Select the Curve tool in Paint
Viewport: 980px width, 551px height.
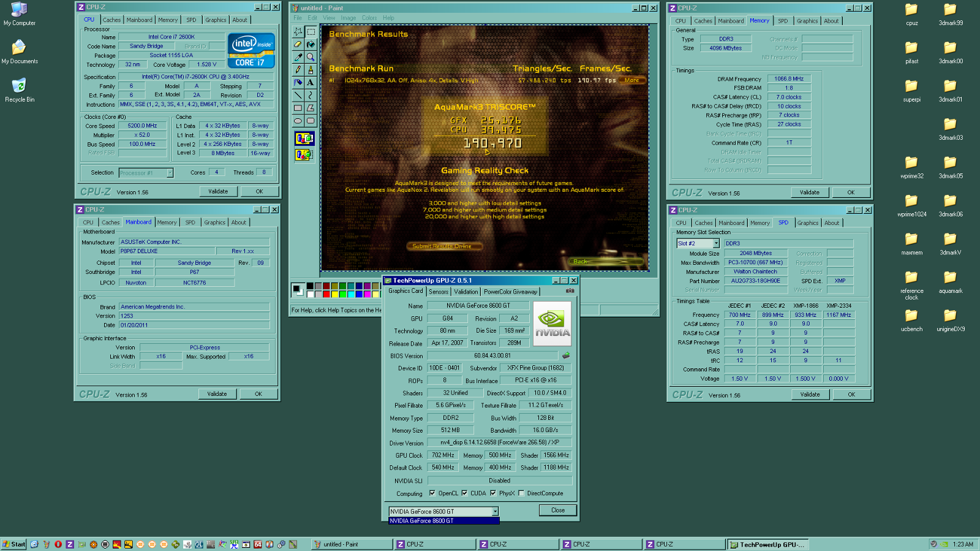point(311,95)
